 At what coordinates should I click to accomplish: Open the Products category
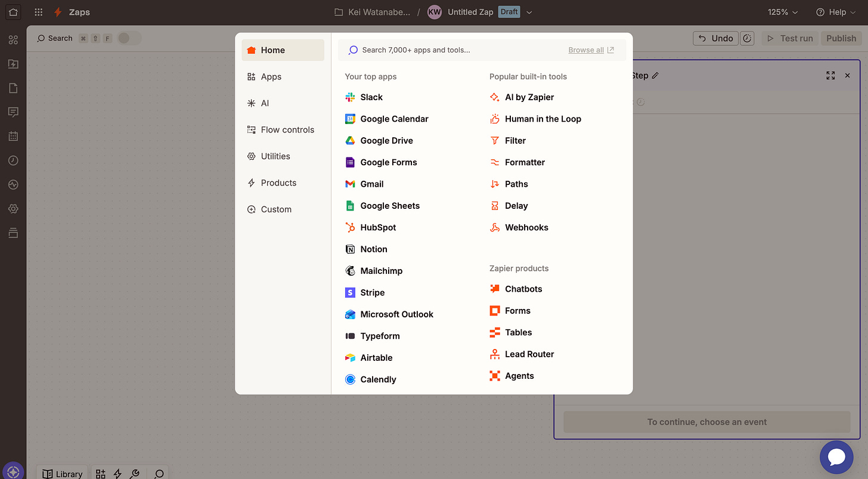tap(283, 183)
